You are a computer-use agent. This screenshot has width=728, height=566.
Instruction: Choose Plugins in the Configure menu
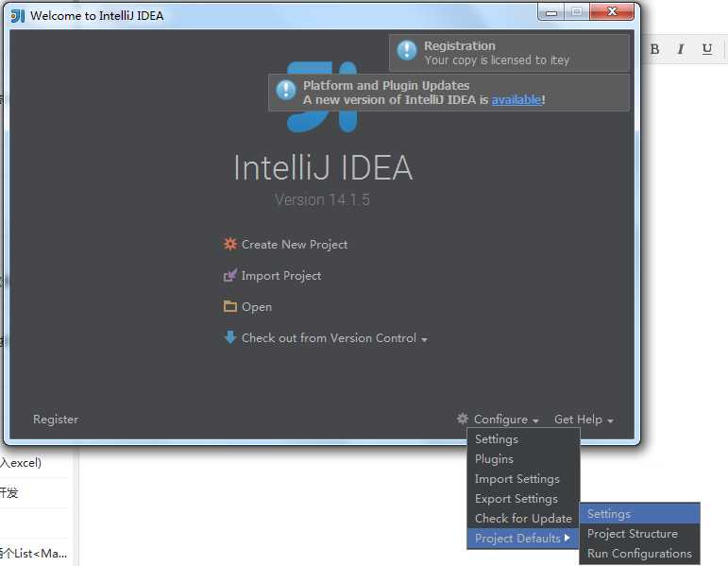[x=523, y=459]
